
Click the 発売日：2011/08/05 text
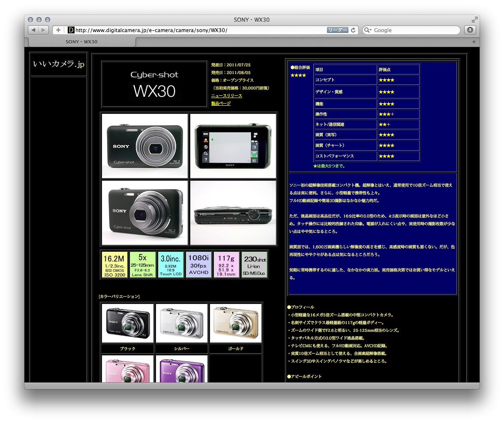(x=231, y=73)
